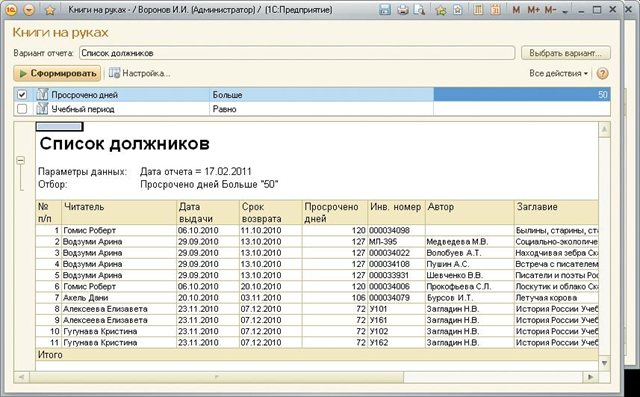640x397 pixels.
Task: Click the M- memory subtract button
Action: (550, 10)
